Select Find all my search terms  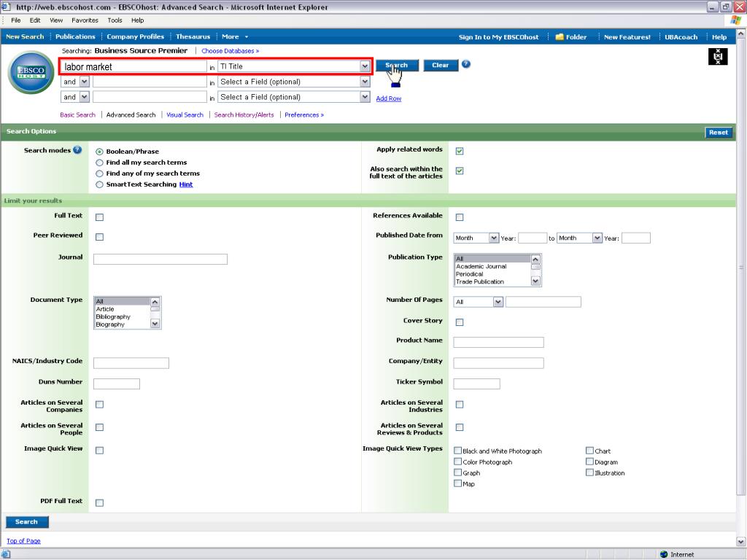(99, 163)
